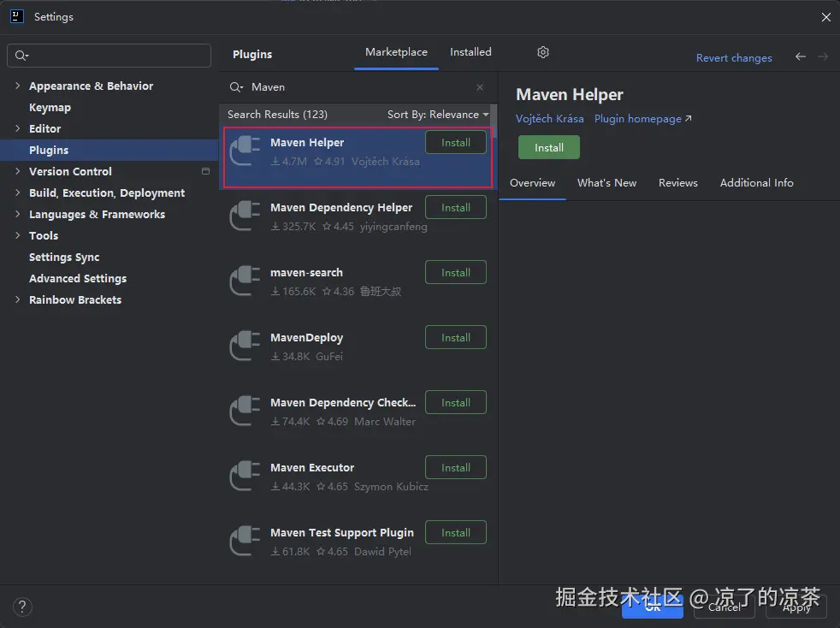Switch to the Marketplace tab
The image size is (840, 628).
click(396, 52)
